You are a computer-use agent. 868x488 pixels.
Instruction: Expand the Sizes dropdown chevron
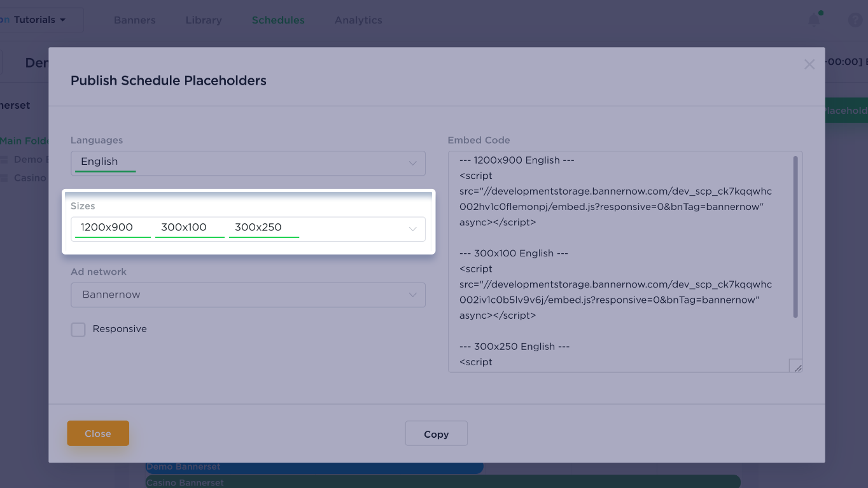click(x=412, y=229)
